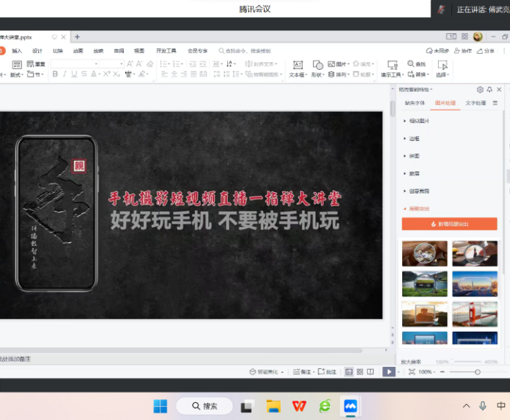Image resolution: width=510 pixels, height=420 pixels.
Task: Click the fit-to-window zoom icon
Action: coord(412,372)
